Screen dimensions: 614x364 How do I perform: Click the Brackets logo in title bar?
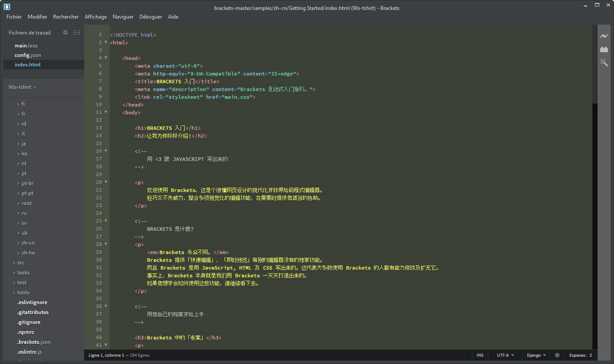[x=6, y=6]
